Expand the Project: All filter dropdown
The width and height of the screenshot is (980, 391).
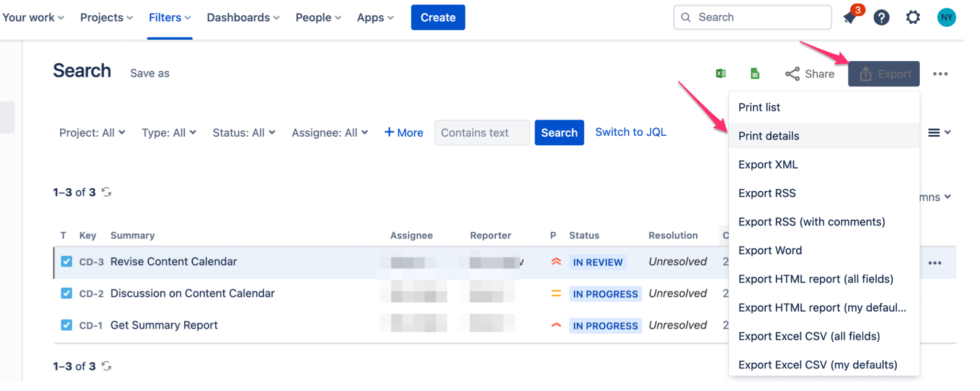click(x=92, y=132)
